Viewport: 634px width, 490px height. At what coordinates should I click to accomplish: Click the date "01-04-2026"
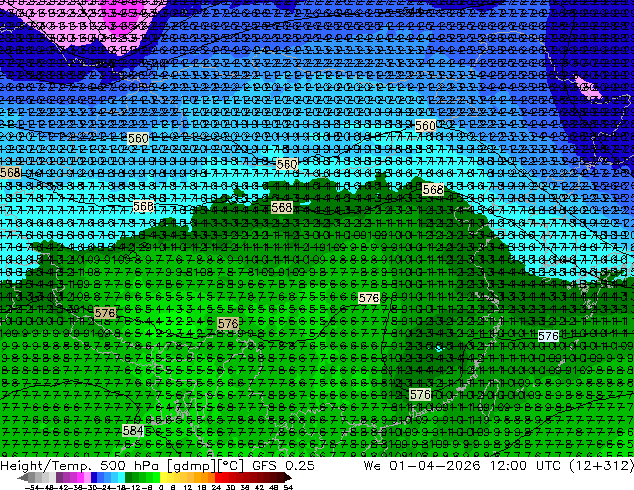pyautogui.click(x=435, y=465)
